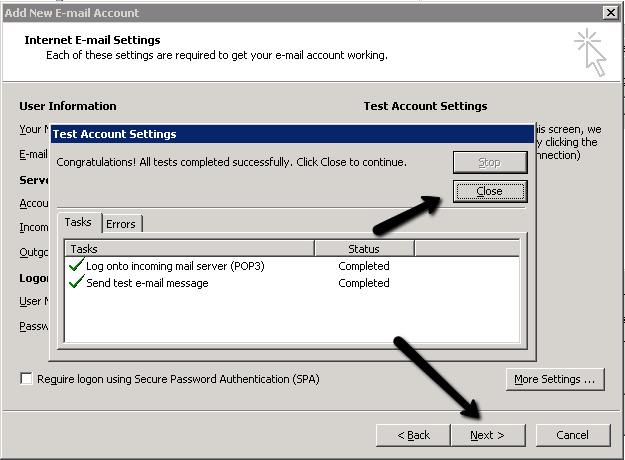625x460 pixels.
Task: Click Completed status for the send test message task
Action: 364,284
